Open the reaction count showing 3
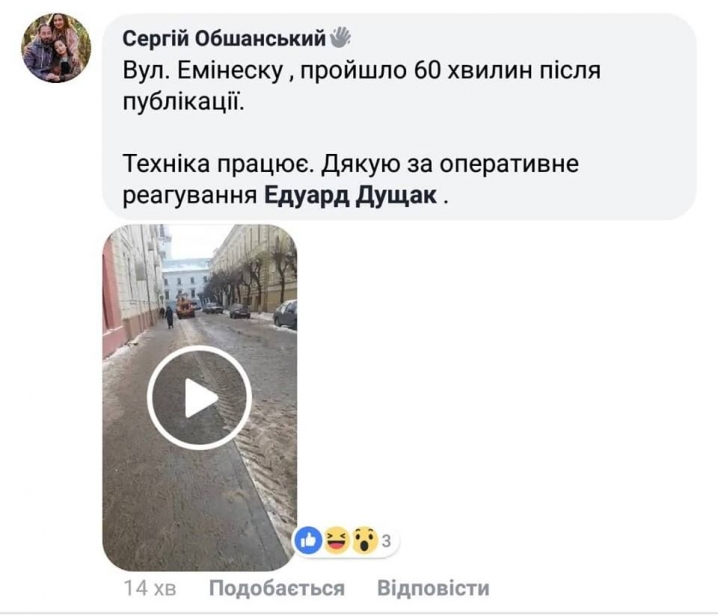Screen dimensions: 718x616 pyautogui.click(x=386, y=541)
